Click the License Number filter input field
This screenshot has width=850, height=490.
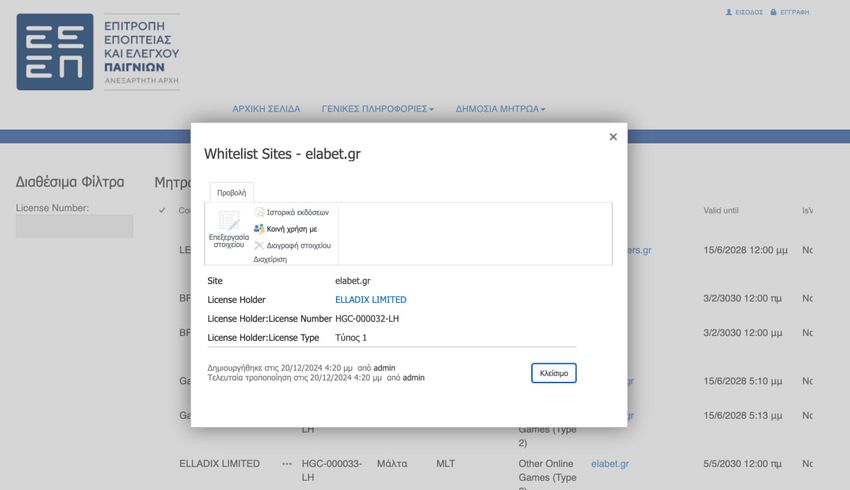pyautogui.click(x=74, y=227)
